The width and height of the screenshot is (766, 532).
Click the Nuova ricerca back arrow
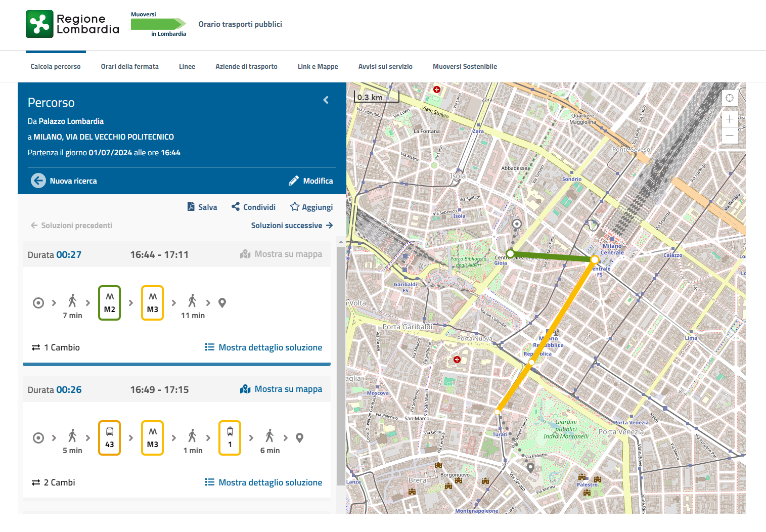tap(38, 181)
